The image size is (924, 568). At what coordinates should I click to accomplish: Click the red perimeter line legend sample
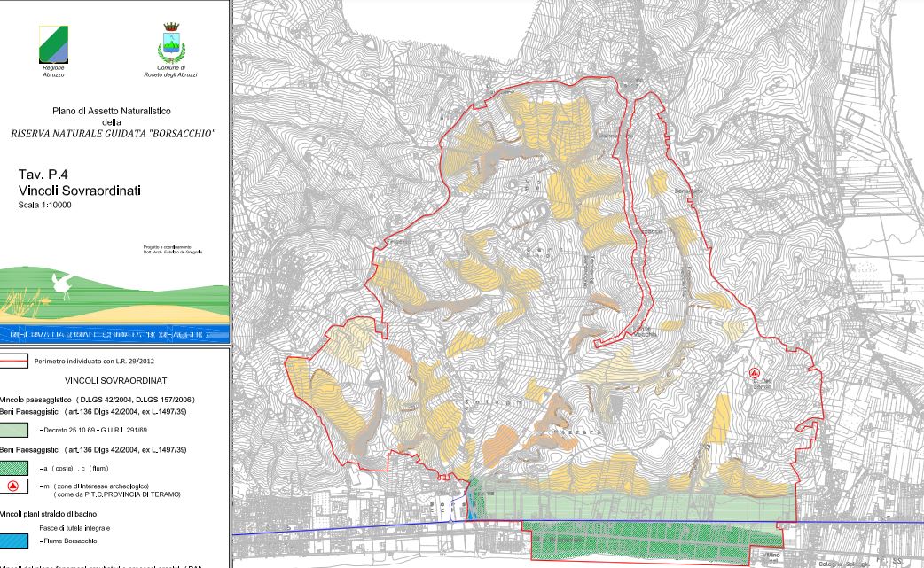(x=16, y=361)
